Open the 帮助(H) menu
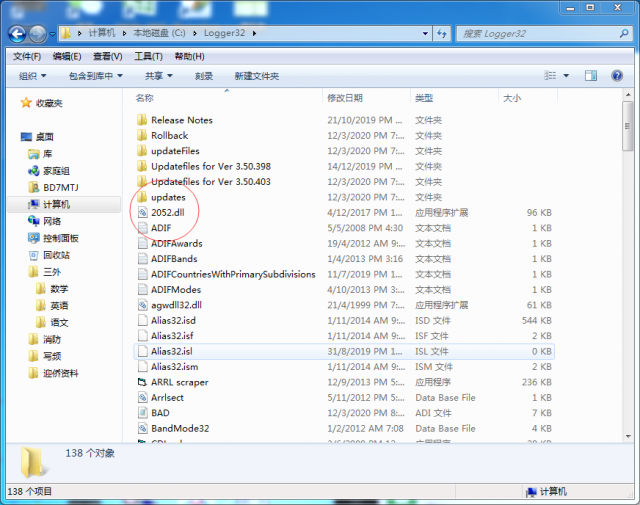Screen dimensions: 640x505 pos(189,56)
